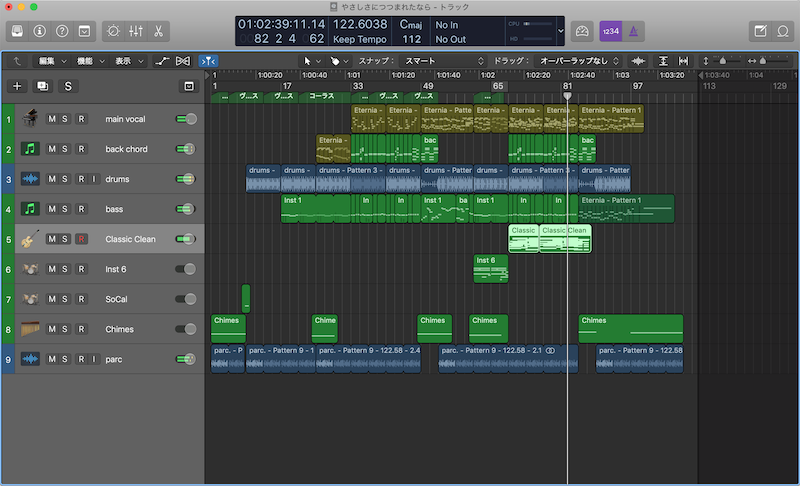Open the Mixer faders icon
This screenshot has height=486, width=800.
(x=136, y=32)
